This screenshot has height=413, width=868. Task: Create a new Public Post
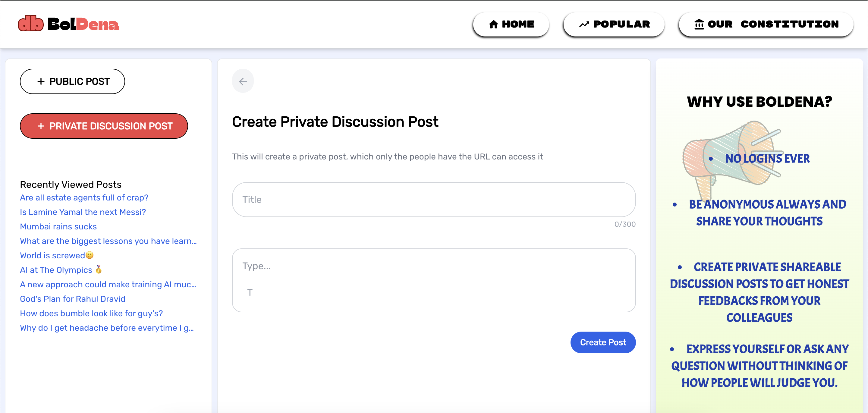click(x=72, y=81)
